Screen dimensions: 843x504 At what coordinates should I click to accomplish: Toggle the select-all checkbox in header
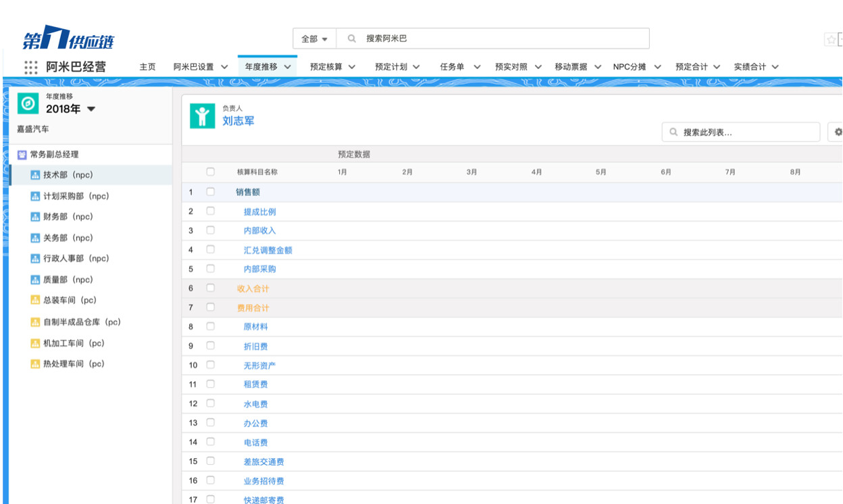211,172
